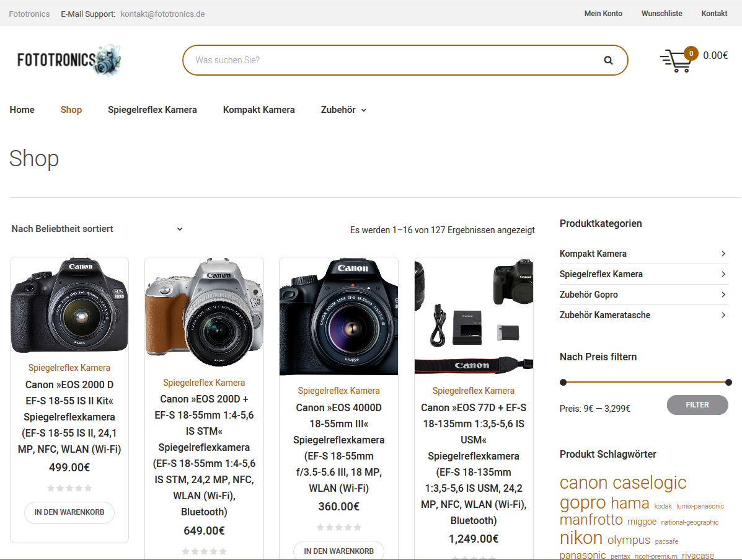Click the 1,249.00€ price

pyautogui.click(x=474, y=539)
